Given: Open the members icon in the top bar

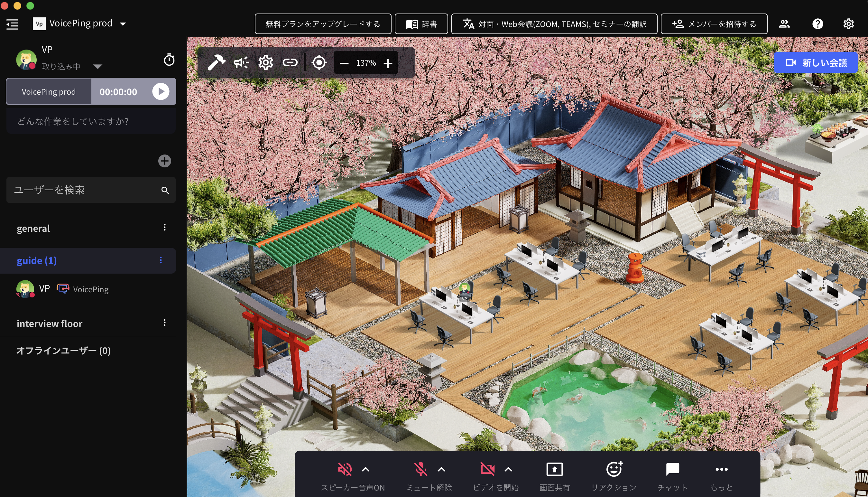Looking at the screenshot, I should 784,23.
